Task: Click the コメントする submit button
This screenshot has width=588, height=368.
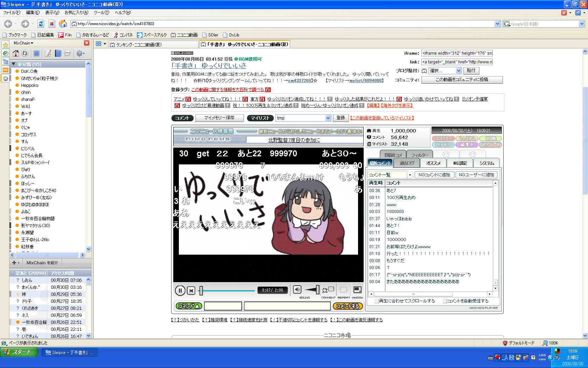Action: [348, 306]
